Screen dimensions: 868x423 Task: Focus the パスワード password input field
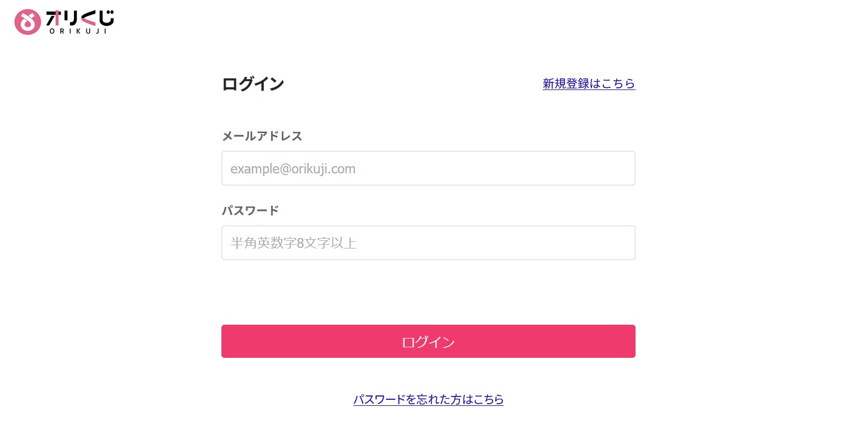428,243
